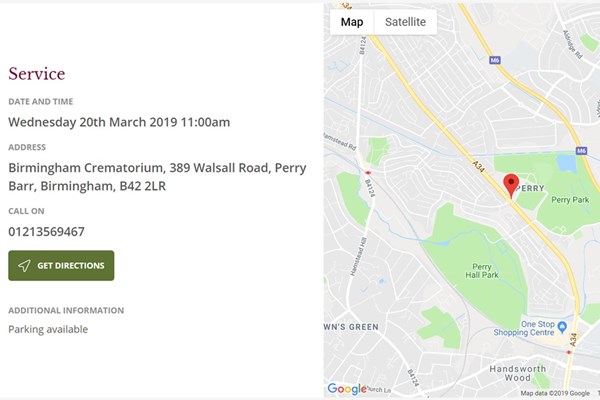Switch to Satellite map view
600x400 pixels.
coord(405,22)
